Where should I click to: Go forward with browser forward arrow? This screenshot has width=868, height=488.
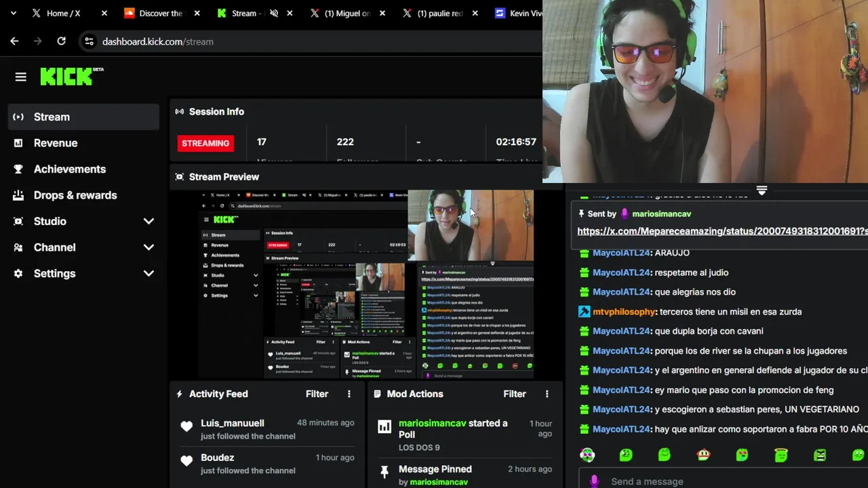[38, 41]
